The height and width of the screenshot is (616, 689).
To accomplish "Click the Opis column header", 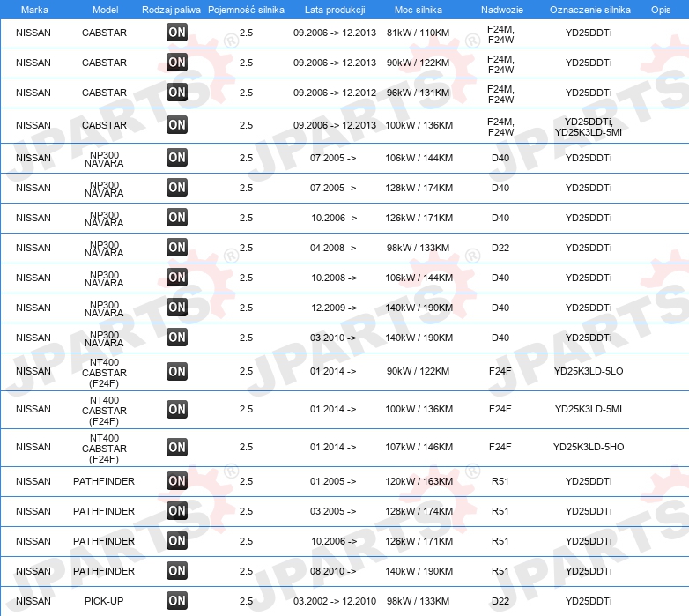I will [661, 10].
